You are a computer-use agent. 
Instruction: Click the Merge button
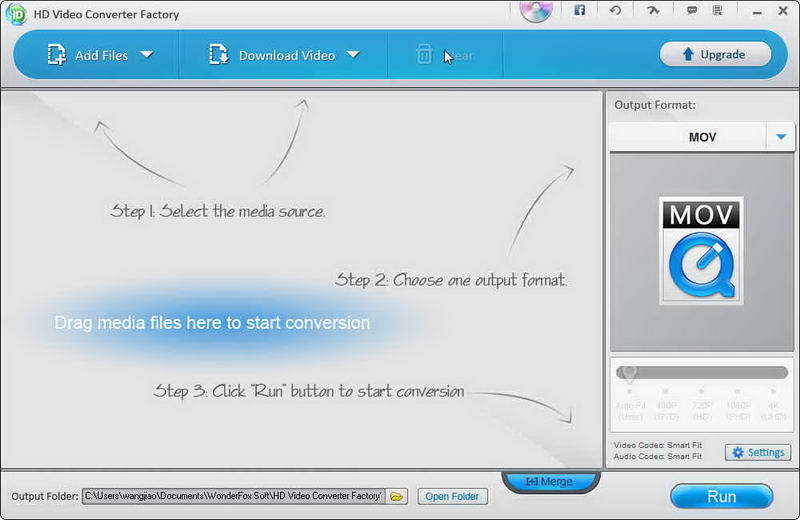pos(550,481)
